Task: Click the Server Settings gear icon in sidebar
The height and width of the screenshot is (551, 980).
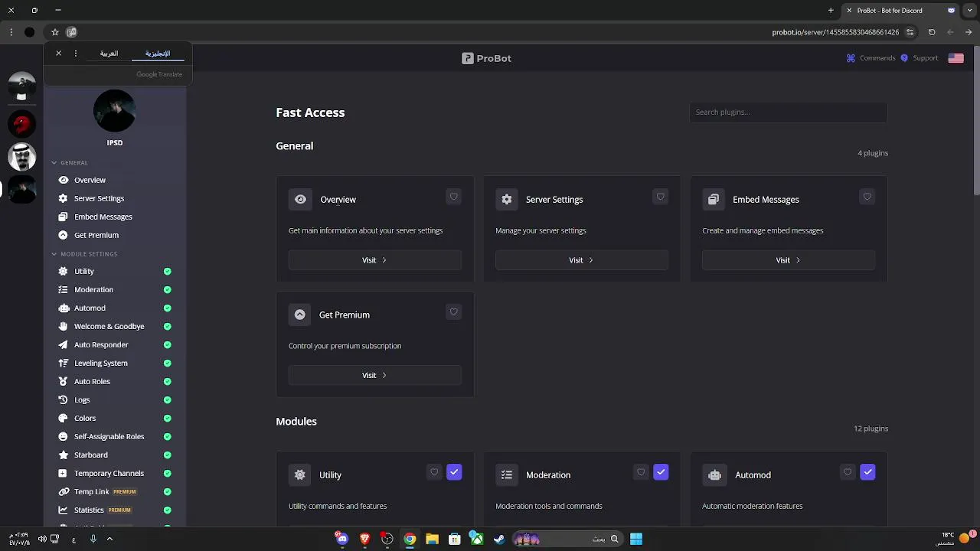Action: click(x=64, y=198)
